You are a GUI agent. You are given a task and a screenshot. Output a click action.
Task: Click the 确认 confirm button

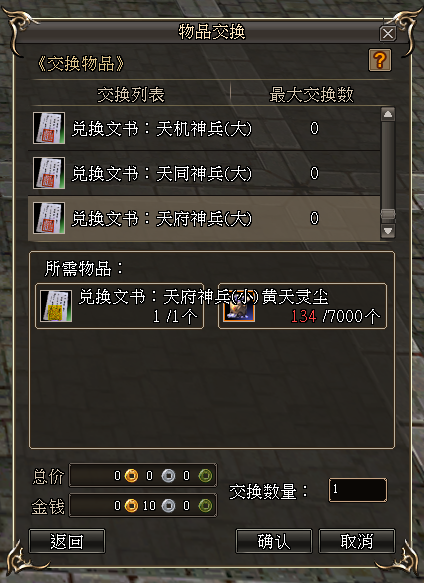click(x=274, y=541)
